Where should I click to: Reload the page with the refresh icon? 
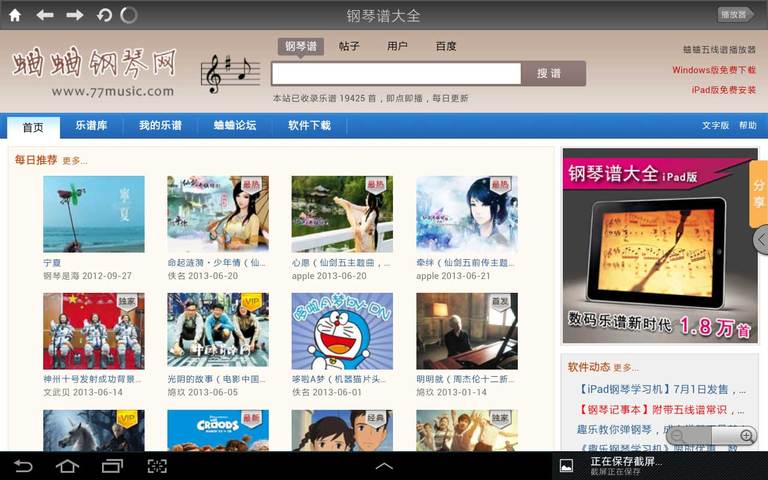(104, 15)
